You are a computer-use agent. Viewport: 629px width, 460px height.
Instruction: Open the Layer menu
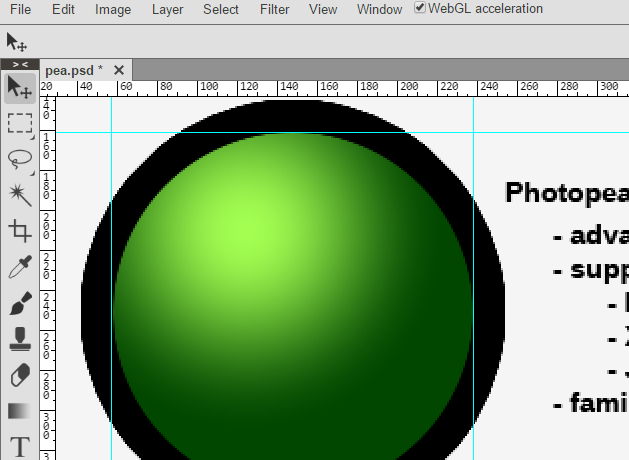pos(167,9)
